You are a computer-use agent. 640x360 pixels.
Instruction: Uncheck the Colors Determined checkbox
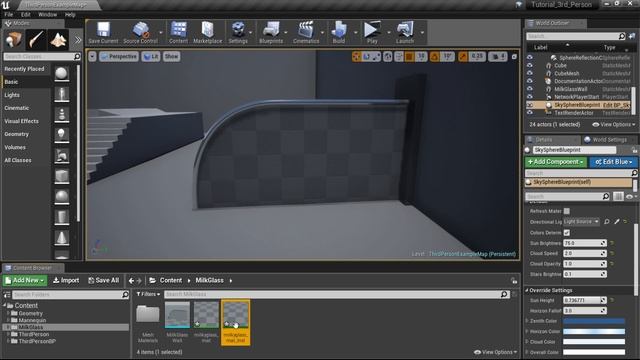[567, 233]
